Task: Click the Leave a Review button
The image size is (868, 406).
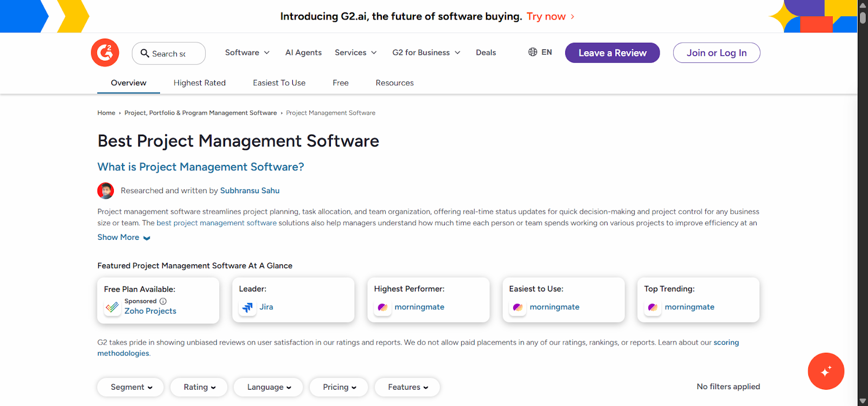Action: click(x=612, y=53)
